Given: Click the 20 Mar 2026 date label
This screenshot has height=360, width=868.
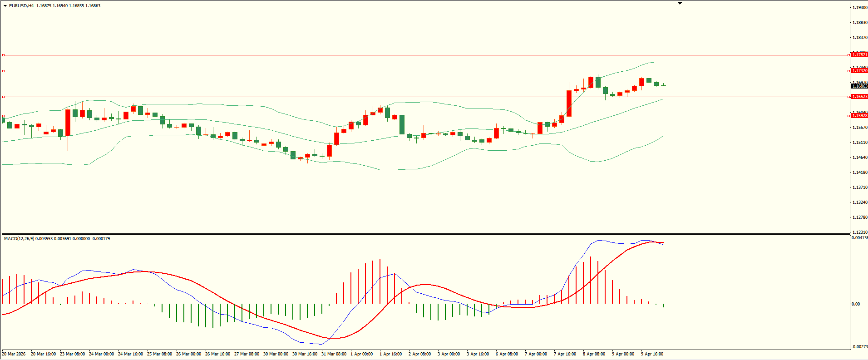Looking at the screenshot, I should coord(14,354).
